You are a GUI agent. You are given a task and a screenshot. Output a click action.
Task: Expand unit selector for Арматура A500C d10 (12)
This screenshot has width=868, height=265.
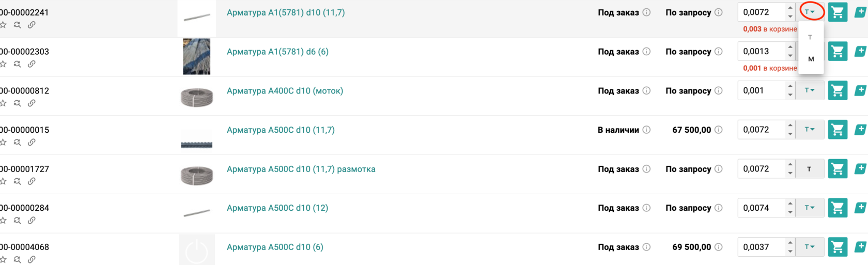810,208
